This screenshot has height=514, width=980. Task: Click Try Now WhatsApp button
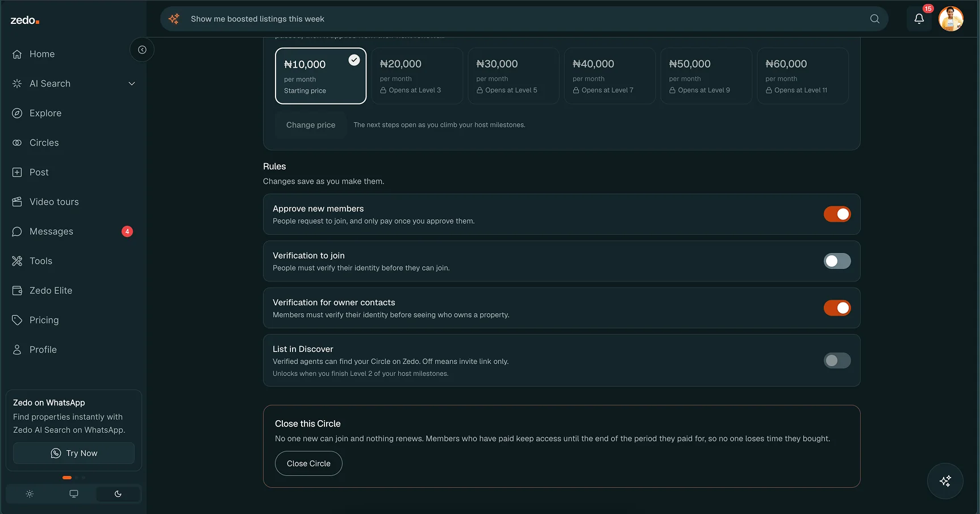[x=74, y=453]
